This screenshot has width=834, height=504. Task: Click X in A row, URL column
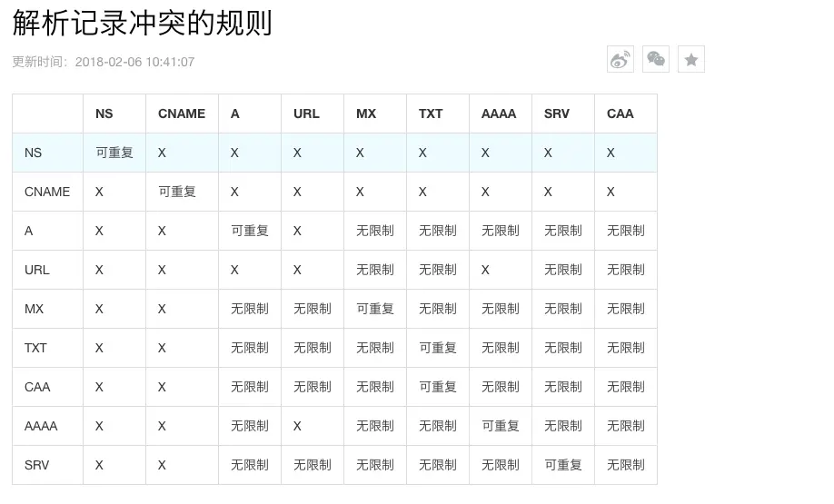pyautogui.click(x=297, y=232)
